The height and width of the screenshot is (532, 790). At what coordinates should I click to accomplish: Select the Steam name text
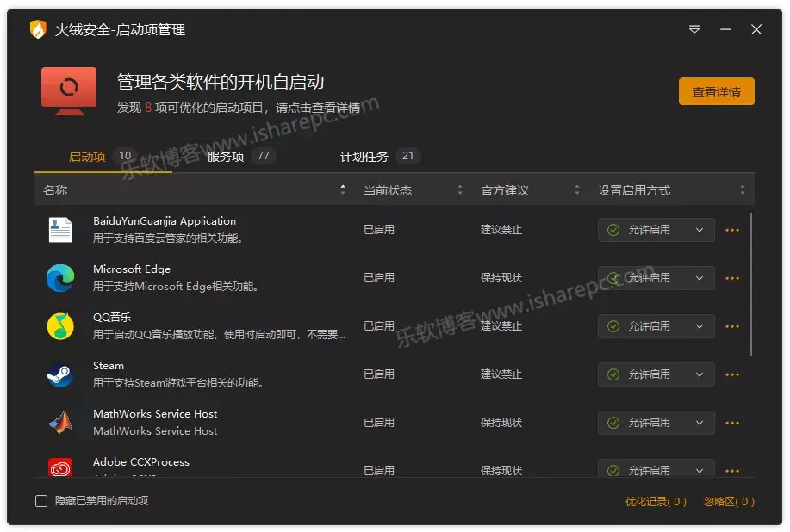(x=109, y=366)
